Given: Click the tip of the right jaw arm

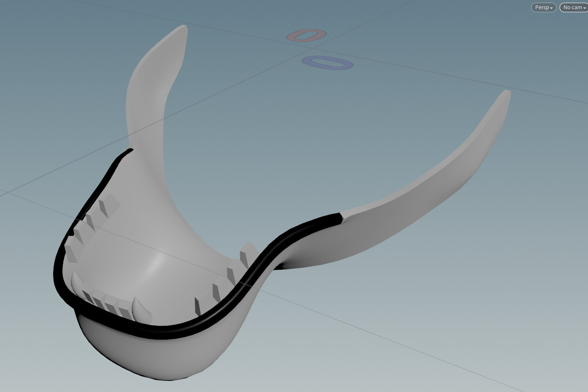Looking at the screenshot, I should [x=506, y=94].
